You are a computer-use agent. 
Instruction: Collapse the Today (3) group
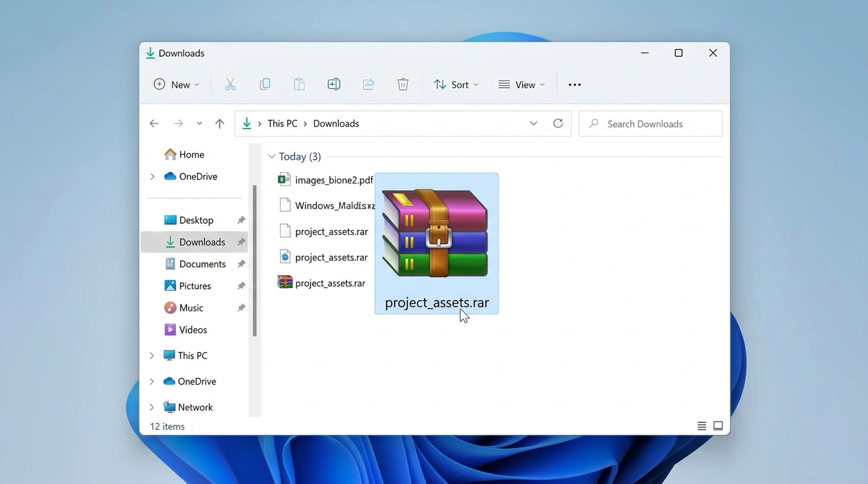[x=272, y=156]
